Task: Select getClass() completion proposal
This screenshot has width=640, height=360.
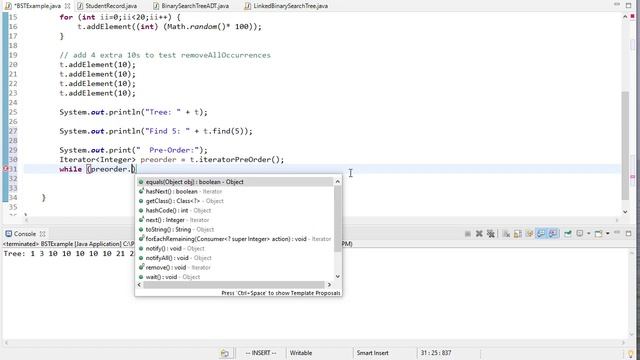Action: coord(235,201)
